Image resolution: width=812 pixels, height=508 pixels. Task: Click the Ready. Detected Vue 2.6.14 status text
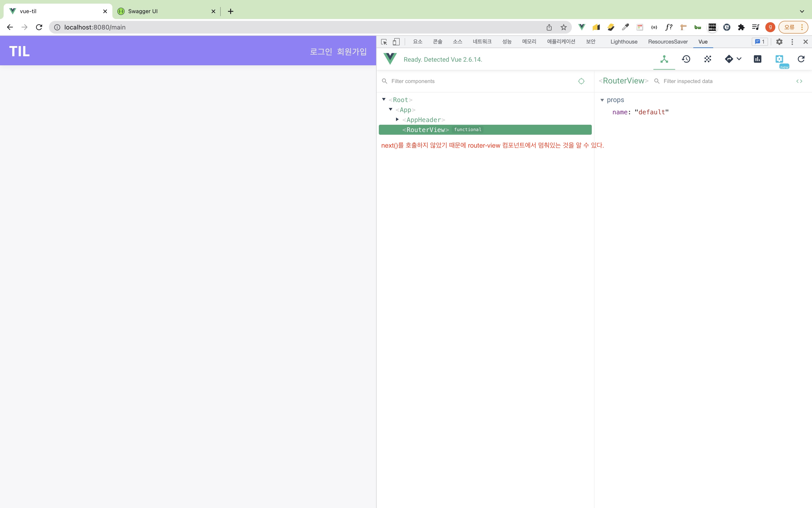[x=442, y=59]
